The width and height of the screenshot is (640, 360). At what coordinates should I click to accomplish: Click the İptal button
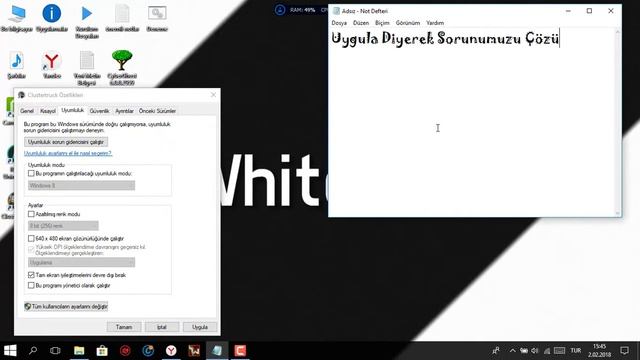coord(162,327)
